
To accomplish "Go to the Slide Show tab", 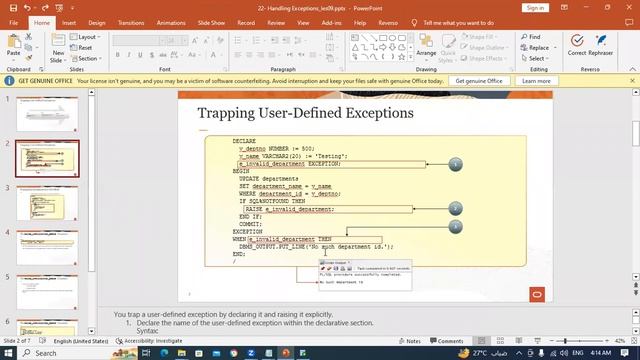I will point(211,23).
